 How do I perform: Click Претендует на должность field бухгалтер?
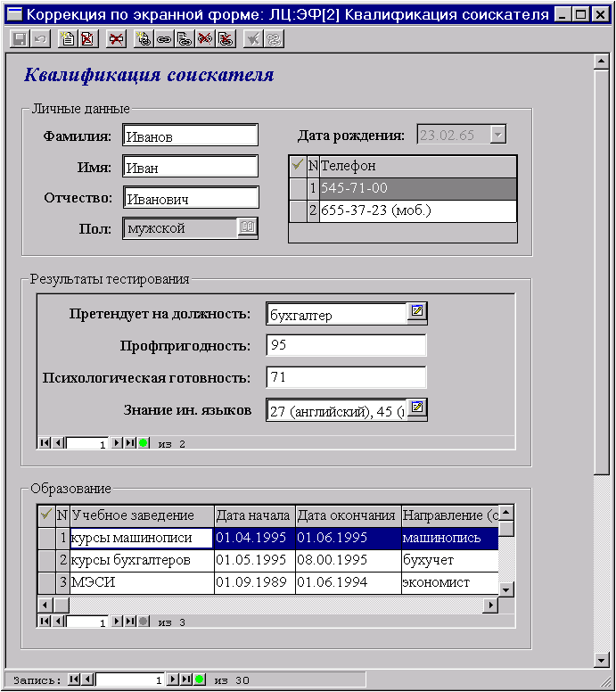pos(336,314)
